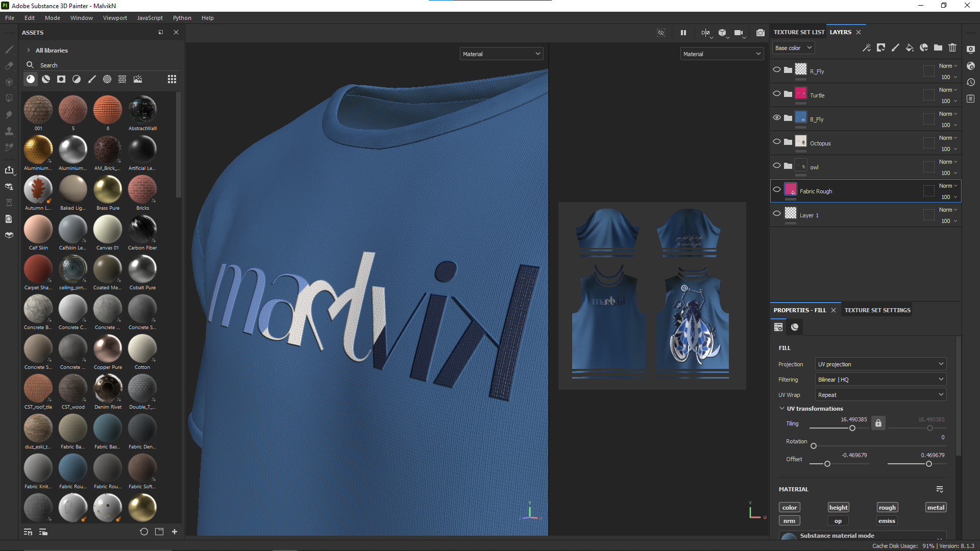Toggle the tiling lock button
980x551 pixels.
click(878, 423)
